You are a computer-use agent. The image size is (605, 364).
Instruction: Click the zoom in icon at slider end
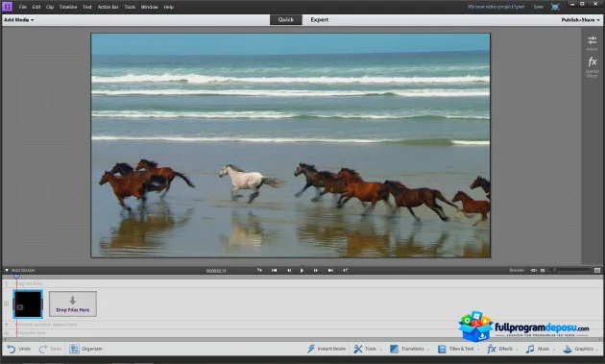coord(597,270)
